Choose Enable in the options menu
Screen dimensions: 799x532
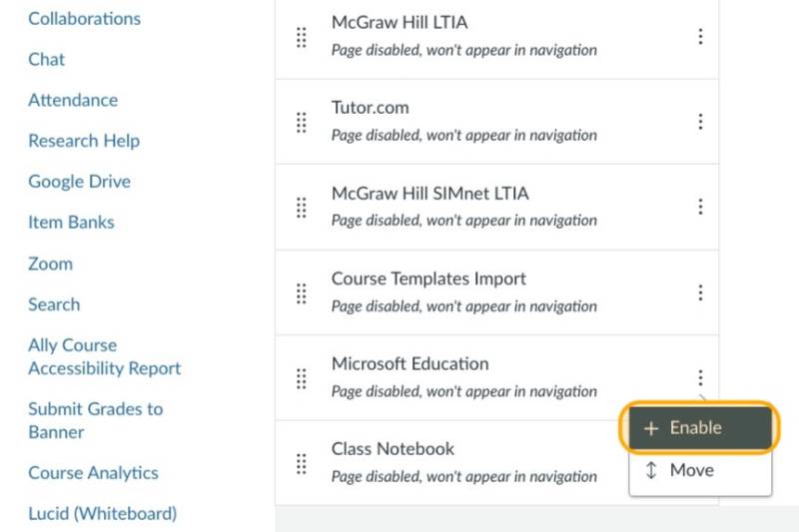coord(700,427)
